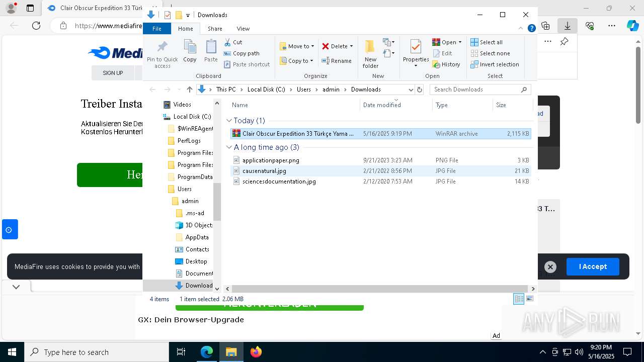
Task: Open address bar history dropdown
Action: coord(411,89)
